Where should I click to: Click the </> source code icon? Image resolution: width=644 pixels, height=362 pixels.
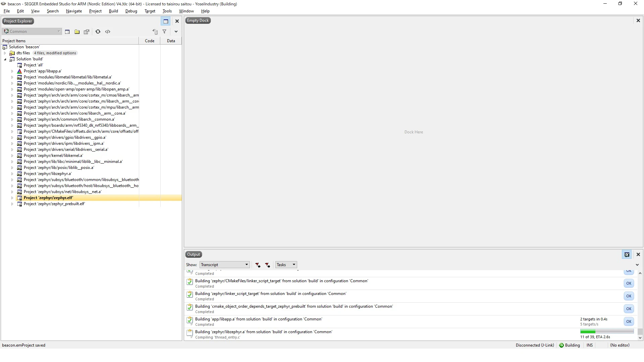pos(108,32)
